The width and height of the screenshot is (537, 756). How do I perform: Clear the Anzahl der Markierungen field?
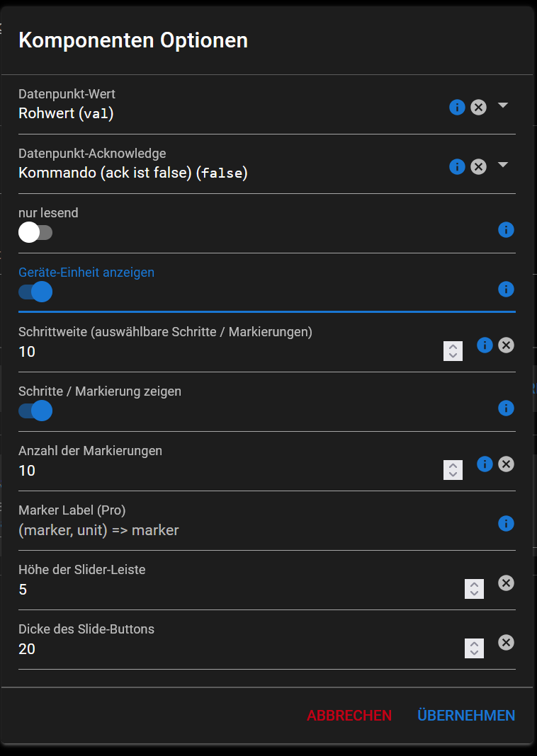(506, 464)
